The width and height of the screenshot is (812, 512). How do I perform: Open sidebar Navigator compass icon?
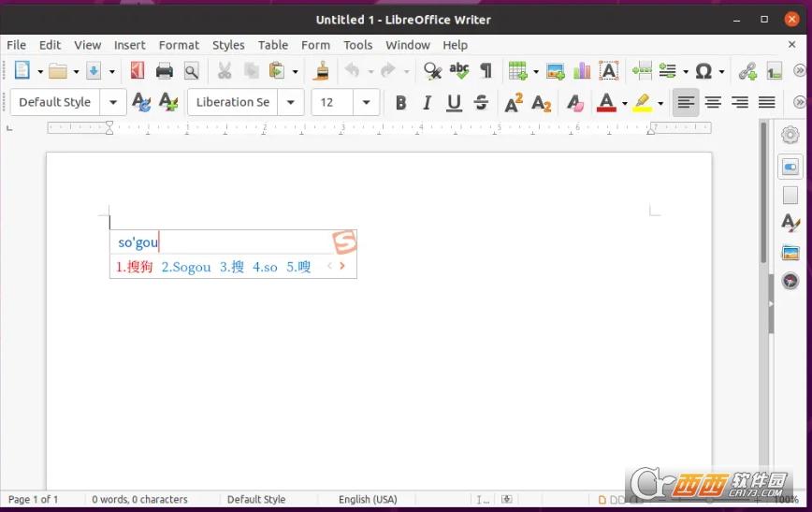[x=790, y=281]
